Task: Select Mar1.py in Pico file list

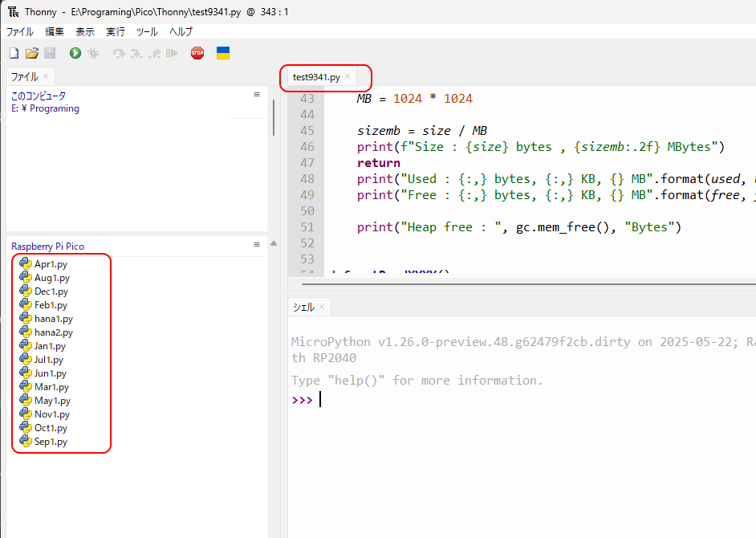Action: (x=51, y=387)
